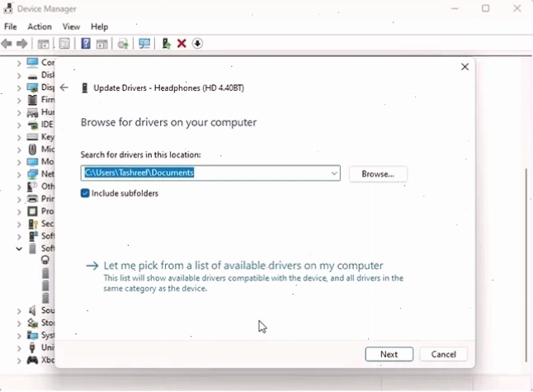Click the Show/Hide console tree toolbar icon
The image size is (533, 392).
[x=43, y=44]
